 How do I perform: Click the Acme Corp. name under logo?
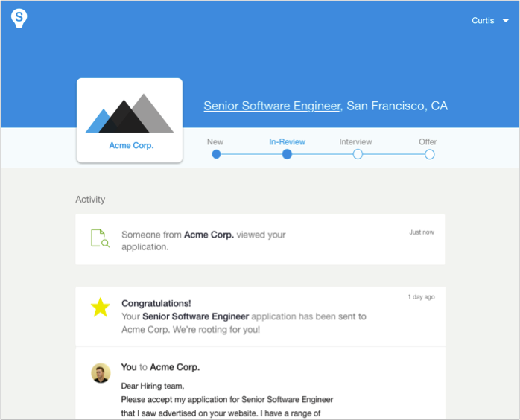click(x=131, y=146)
